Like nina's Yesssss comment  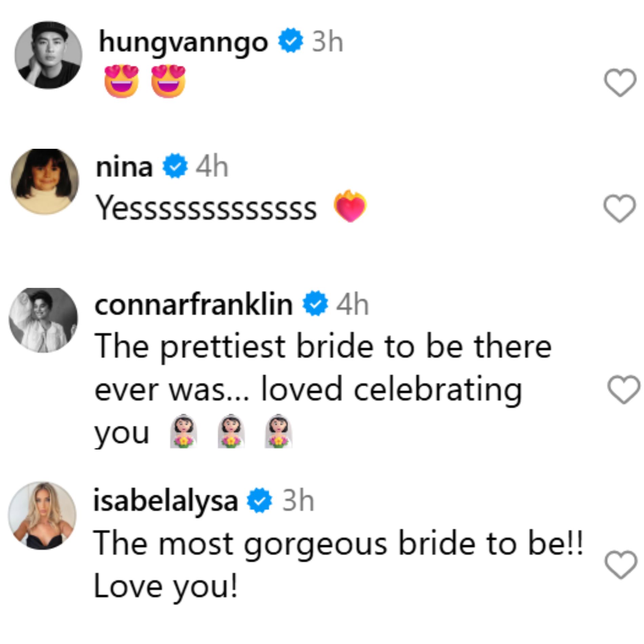[620, 208]
